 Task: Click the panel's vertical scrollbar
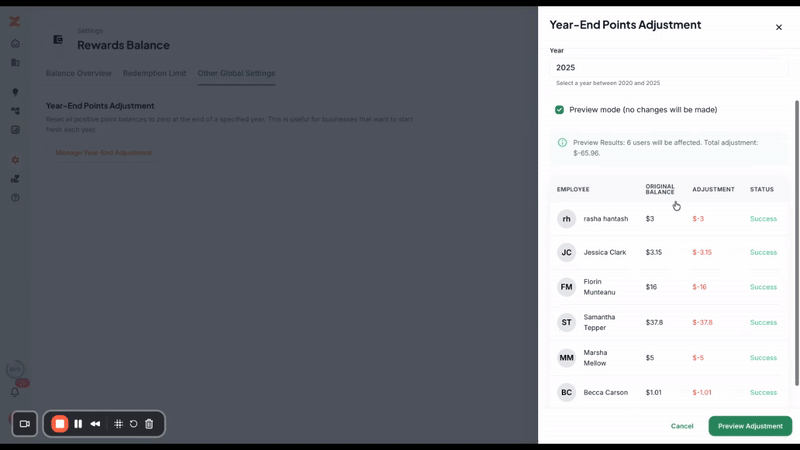(x=796, y=243)
